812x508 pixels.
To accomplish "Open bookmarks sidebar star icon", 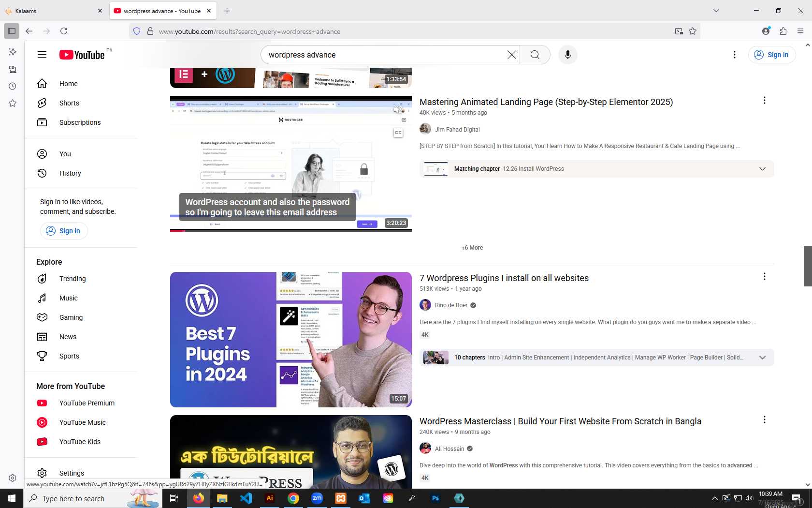I will click(13, 103).
